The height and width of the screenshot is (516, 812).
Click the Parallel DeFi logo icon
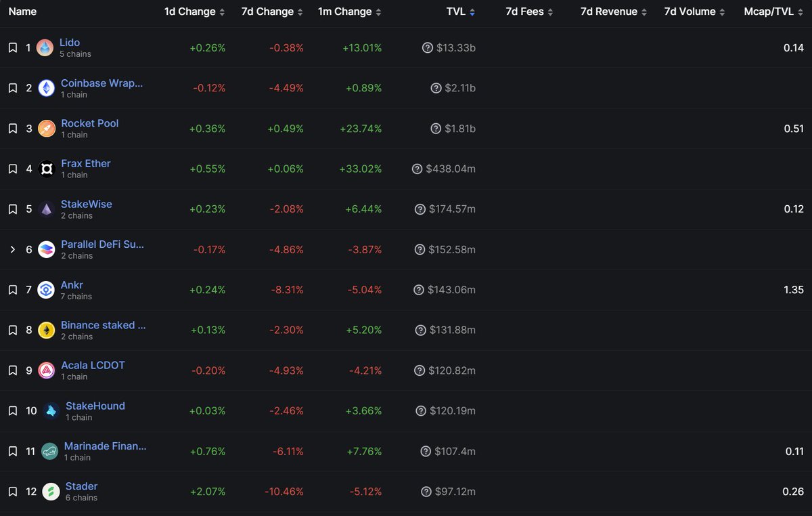point(46,250)
